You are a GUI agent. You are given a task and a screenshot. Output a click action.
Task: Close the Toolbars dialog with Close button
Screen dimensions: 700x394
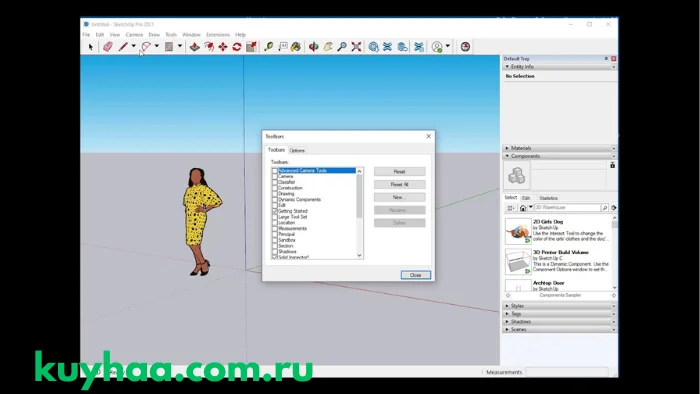point(416,275)
